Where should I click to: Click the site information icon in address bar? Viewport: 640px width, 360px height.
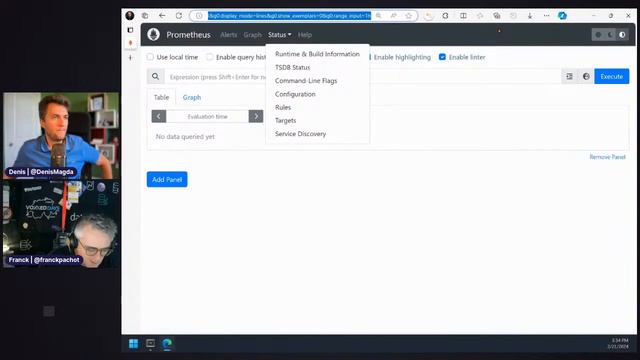[x=199, y=16]
